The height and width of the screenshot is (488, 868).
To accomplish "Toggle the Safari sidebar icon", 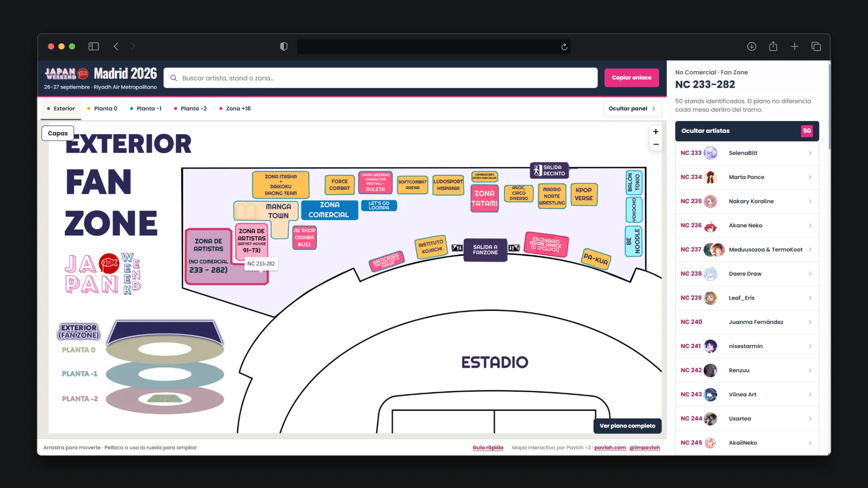I will coord(94,47).
